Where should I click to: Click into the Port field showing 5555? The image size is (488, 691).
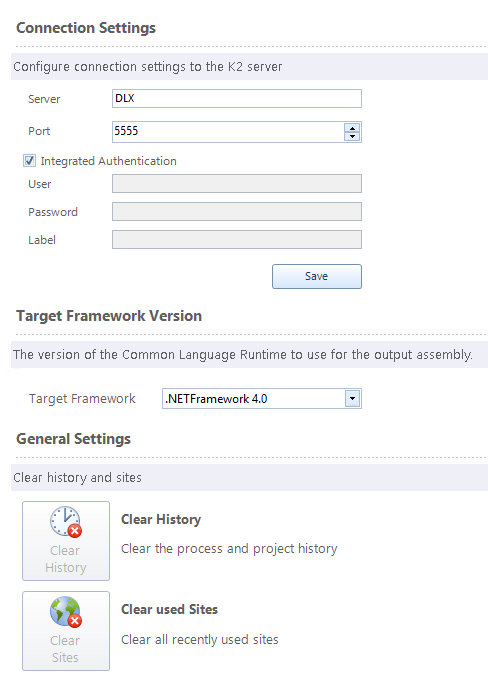pyautogui.click(x=228, y=132)
